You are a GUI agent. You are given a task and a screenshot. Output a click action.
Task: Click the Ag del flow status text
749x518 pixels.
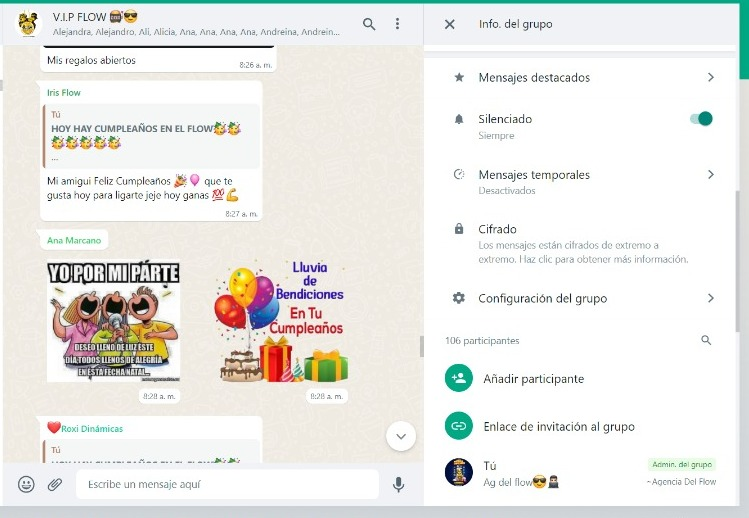click(x=521, y=482)
